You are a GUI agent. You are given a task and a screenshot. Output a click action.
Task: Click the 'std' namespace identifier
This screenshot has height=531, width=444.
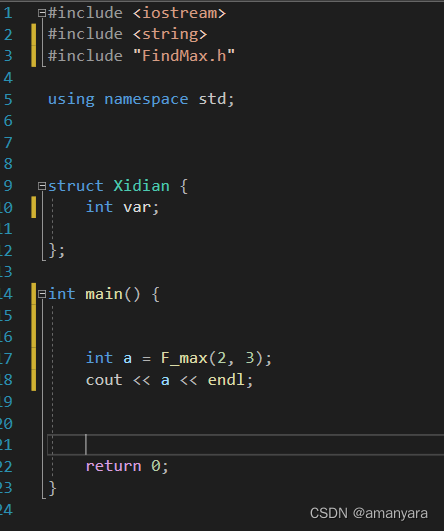click(x=212, y=100)
